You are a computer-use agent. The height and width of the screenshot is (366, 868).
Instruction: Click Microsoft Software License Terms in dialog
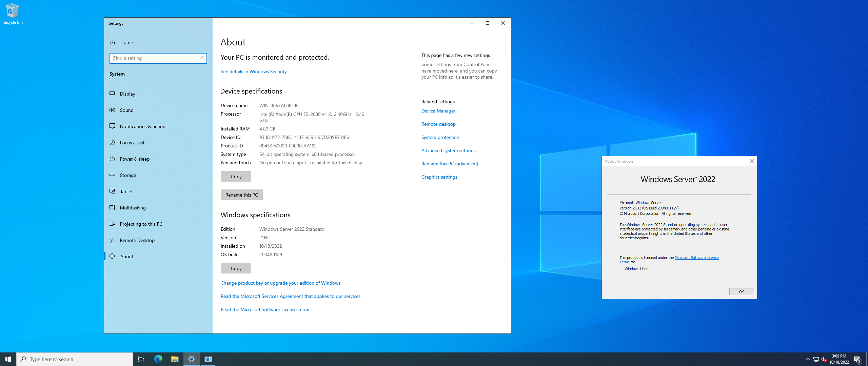tap(696, 258)
